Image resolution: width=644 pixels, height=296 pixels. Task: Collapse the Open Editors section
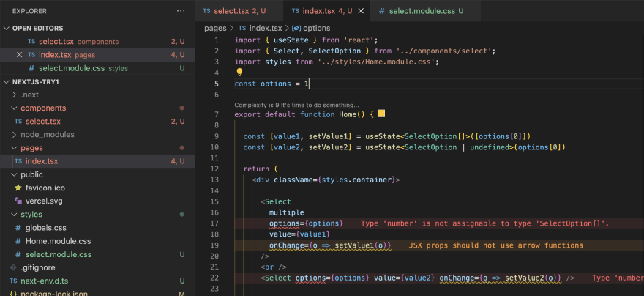click(6, 28)
